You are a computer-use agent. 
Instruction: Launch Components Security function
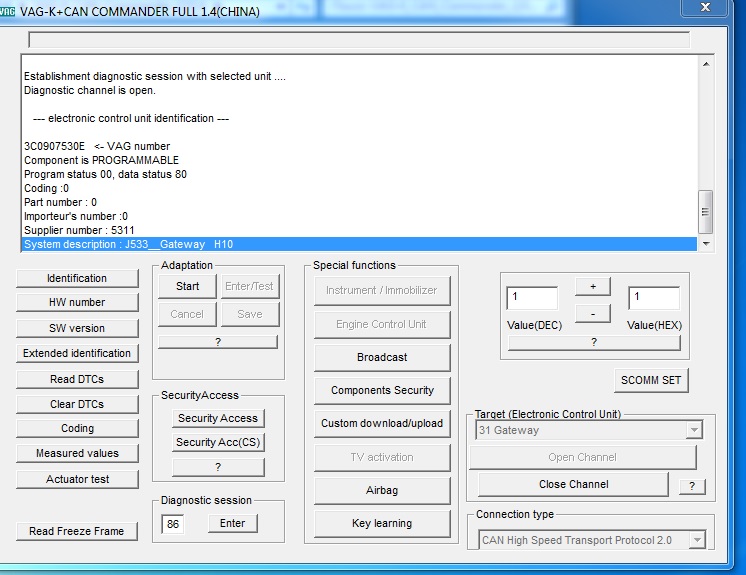tap(382, 390)
